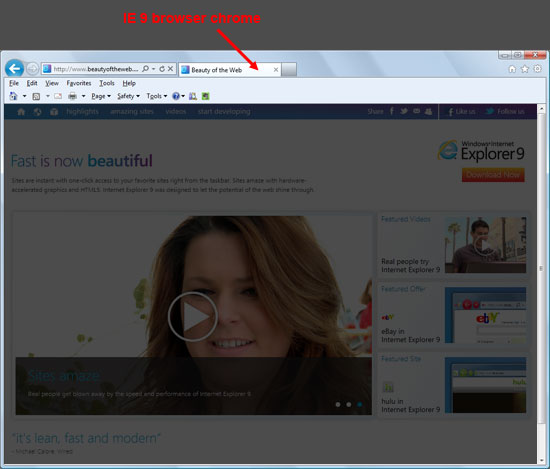Open the Tools dropdown in the command bar
Image resolution: width=550 pixels, height=469 pixels.
point(156,96)
